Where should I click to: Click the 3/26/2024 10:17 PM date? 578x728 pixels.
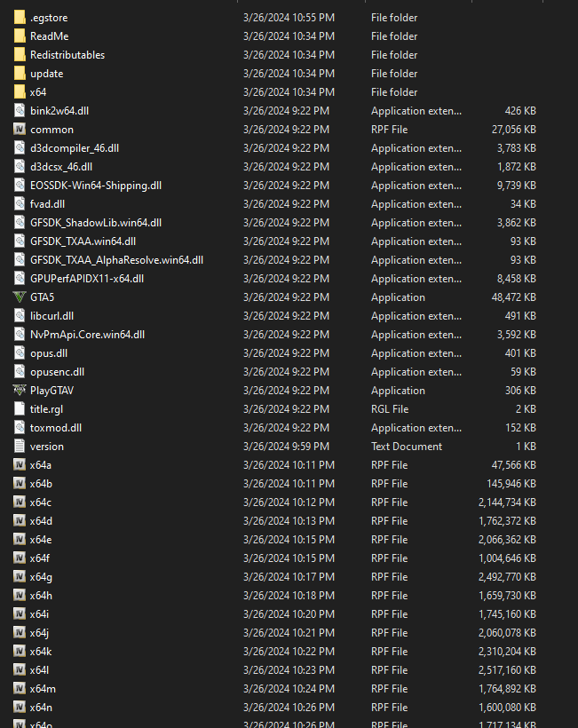[x=289, y=577]
